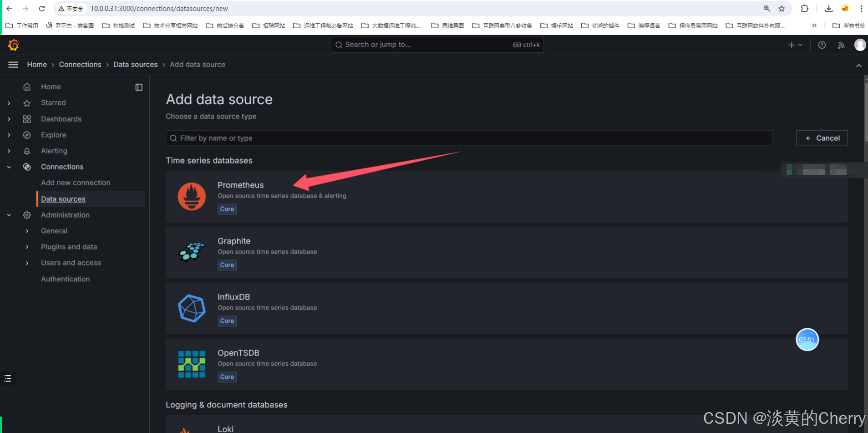Open browser three-dot menu
Image resolution: width=868 pixels, height=433 pixels.
point(861,9)
